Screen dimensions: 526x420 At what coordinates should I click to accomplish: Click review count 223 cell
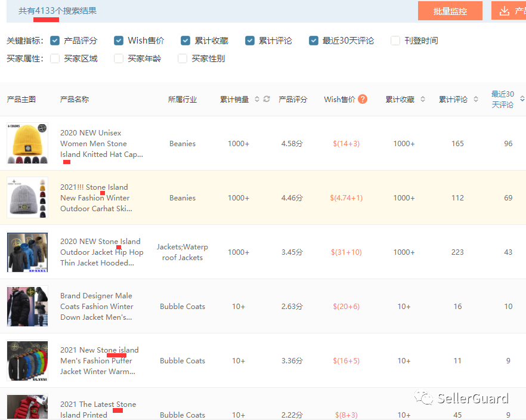[x=457, y=252]
